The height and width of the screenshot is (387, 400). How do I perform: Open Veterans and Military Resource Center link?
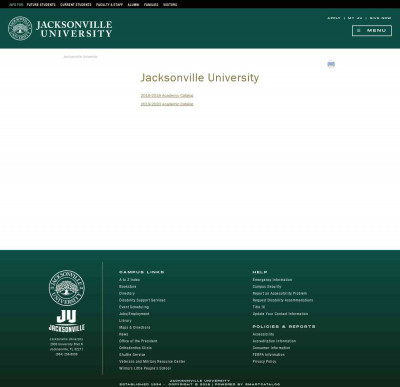pyautogui.click(x=152, y=361)
